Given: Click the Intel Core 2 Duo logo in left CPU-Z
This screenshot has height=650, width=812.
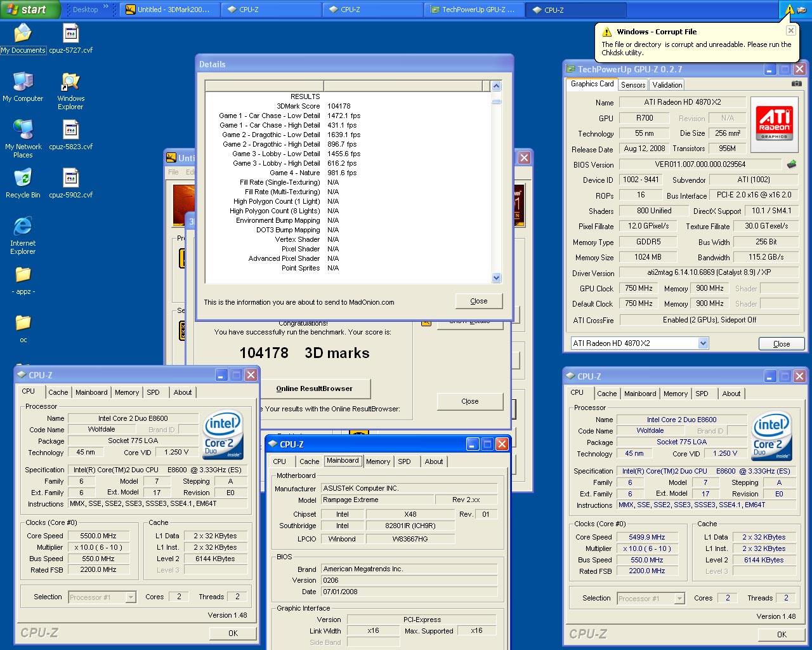Looking at the screenshot, I should click(223, 435).
